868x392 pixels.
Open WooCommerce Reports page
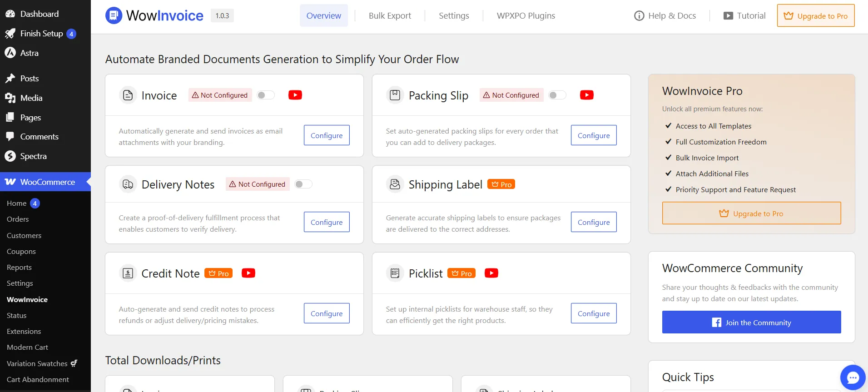[x=19, y=267]
